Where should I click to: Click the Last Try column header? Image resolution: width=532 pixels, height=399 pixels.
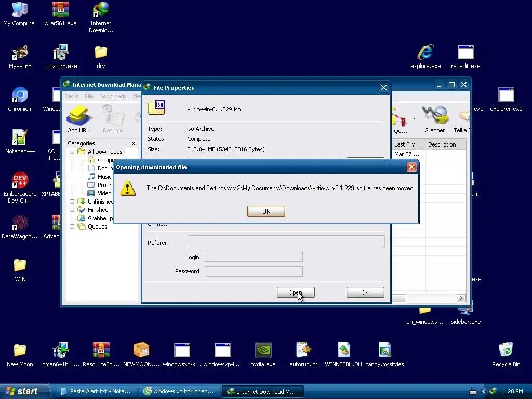click(x=408, y=144)
